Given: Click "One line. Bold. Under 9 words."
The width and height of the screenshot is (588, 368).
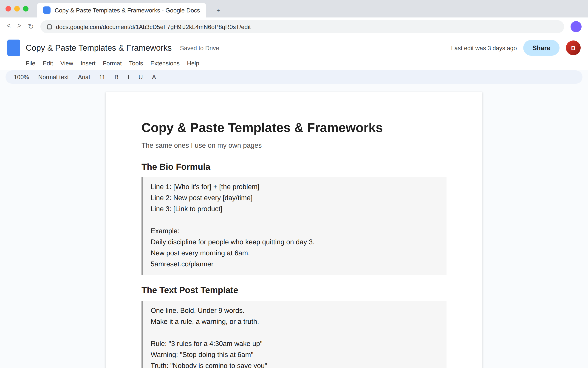Looking at the screenshot, I should point(197,310).
